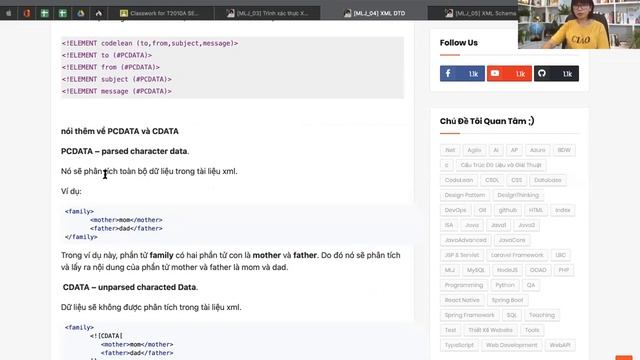Open the AI topic tag
The width and height of the screenshot is (640, 360).
496,150
